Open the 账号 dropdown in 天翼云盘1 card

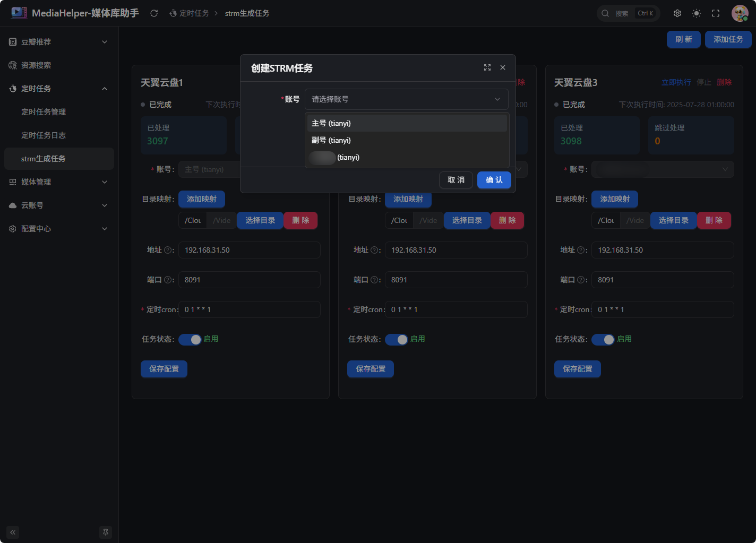(x=209, y=169)
